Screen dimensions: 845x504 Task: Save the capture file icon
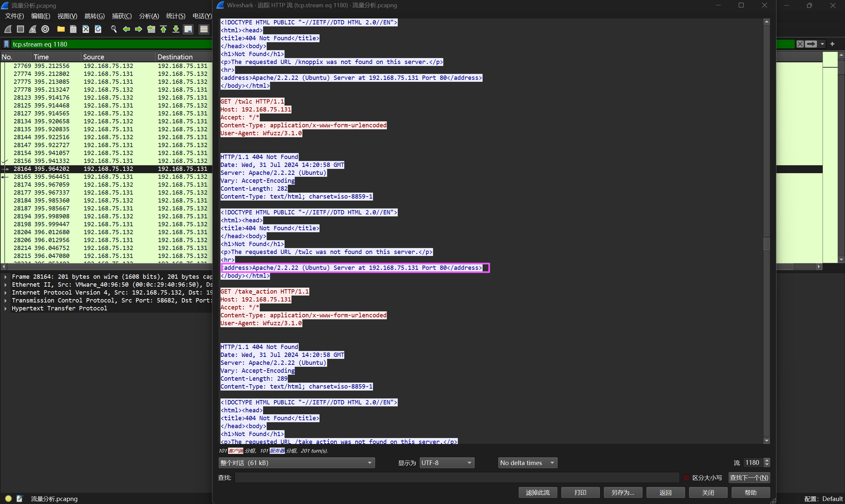[73, 29]
